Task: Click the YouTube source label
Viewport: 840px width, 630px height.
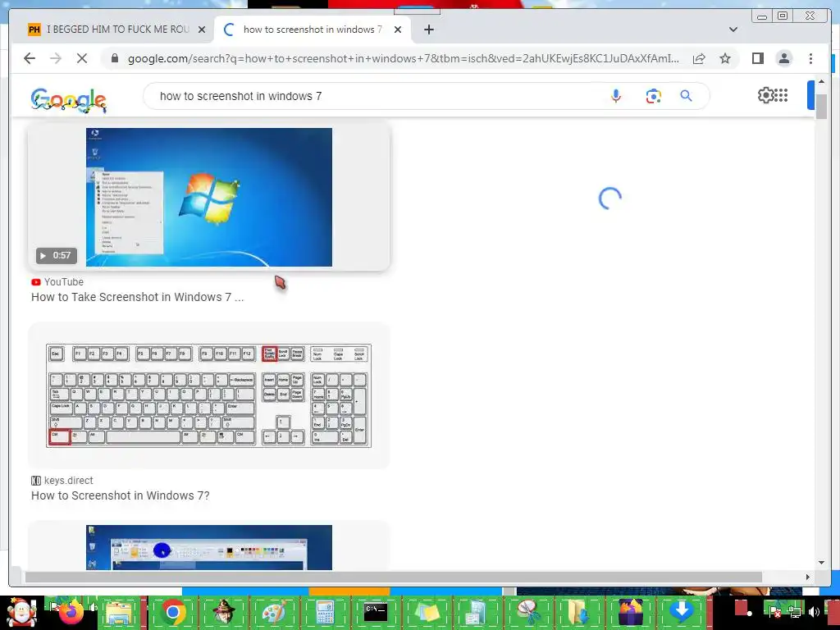Action: 64,282
